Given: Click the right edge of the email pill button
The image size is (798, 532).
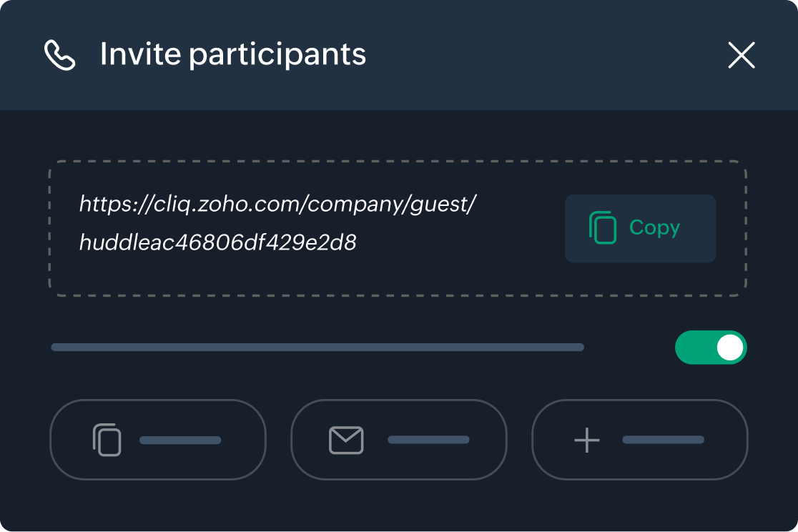Looking at the screenshot, I should [501, 440].
